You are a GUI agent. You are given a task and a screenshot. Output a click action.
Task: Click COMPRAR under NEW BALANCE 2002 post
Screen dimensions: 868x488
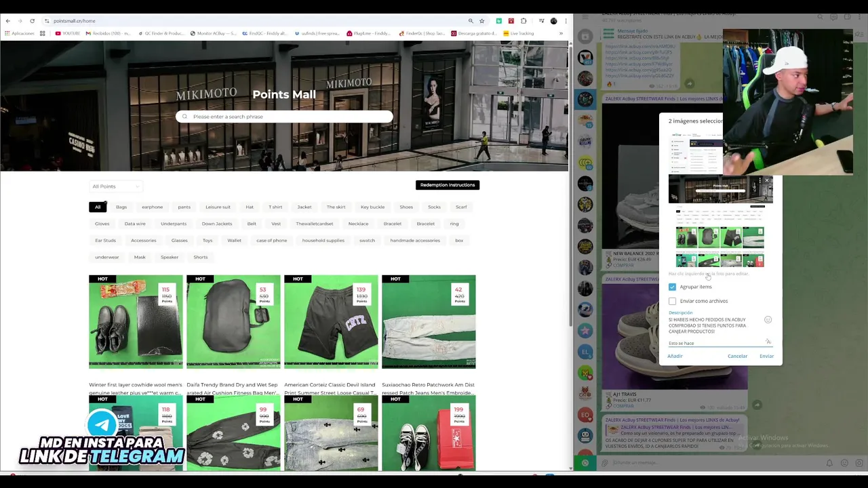[x=623, y=265]
